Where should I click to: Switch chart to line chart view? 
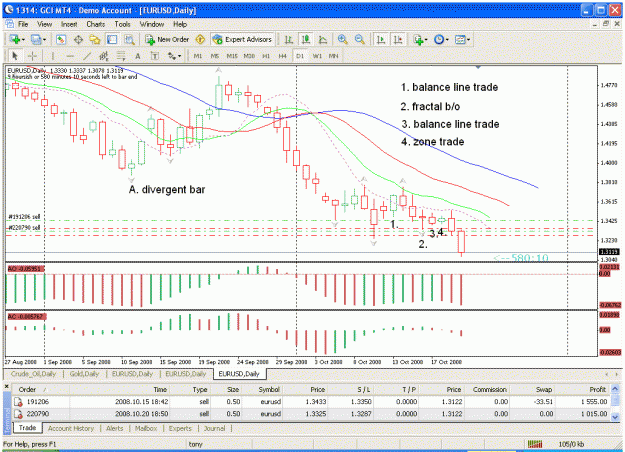pos(323,39)
